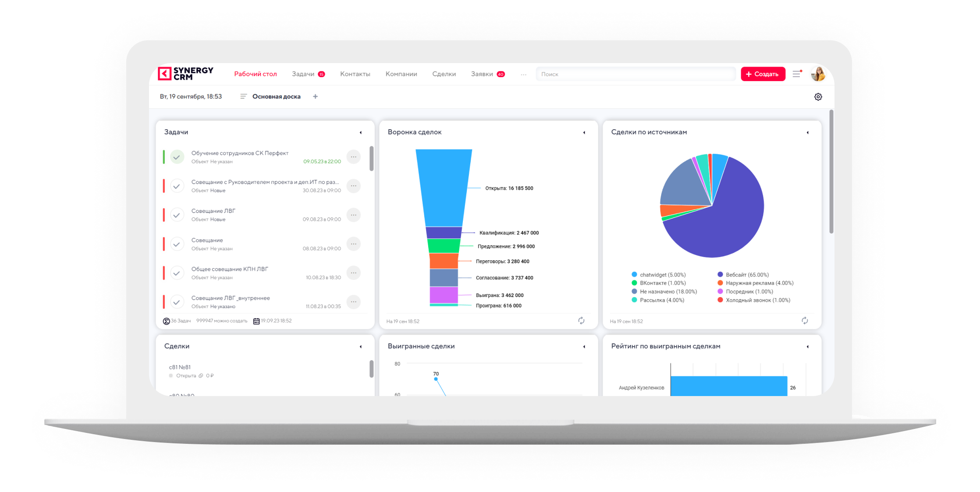
Task: Collapse the Воронка сделок widget
Action: pos(584,132)
